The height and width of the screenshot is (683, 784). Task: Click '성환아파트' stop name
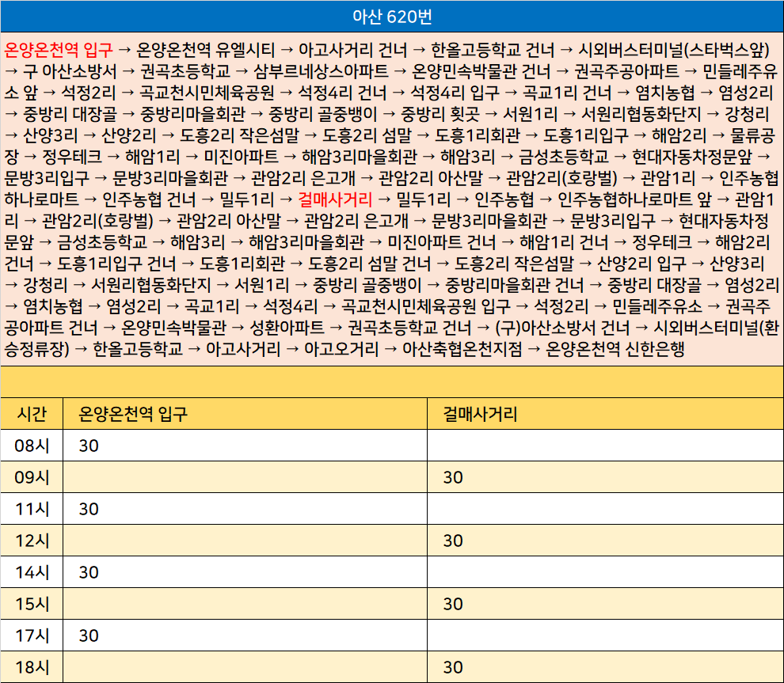click(287, 328)
